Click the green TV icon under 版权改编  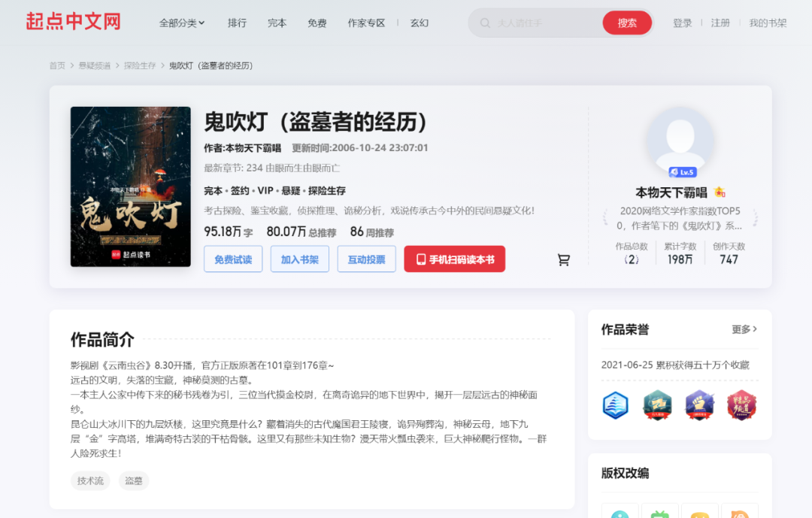660,513
